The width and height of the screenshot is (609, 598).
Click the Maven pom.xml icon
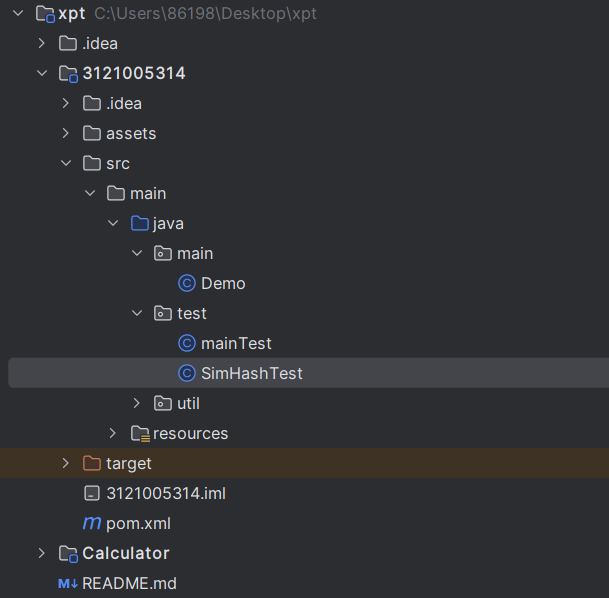pyautogui.click(x=92, y=523)
